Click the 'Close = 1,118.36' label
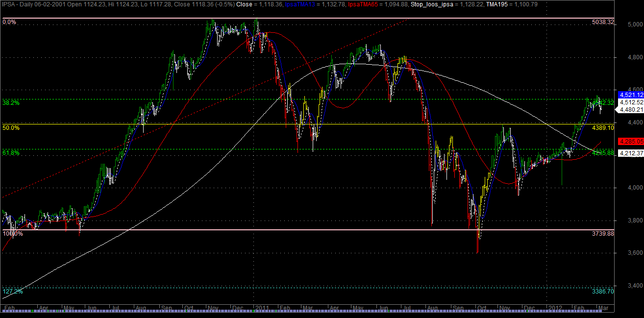 coord(259,4)
